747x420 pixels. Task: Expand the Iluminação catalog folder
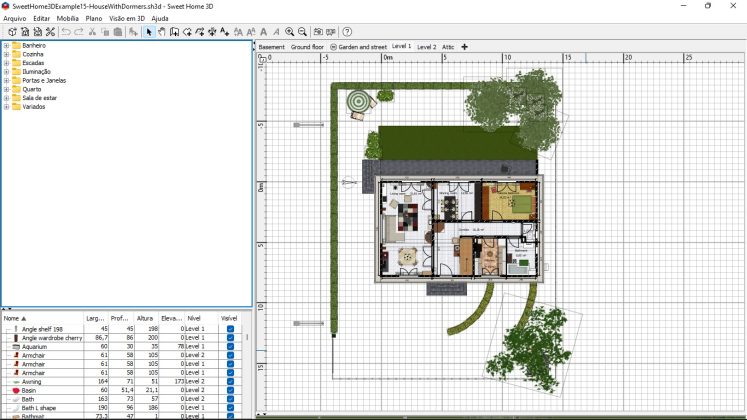click(6, 71)
